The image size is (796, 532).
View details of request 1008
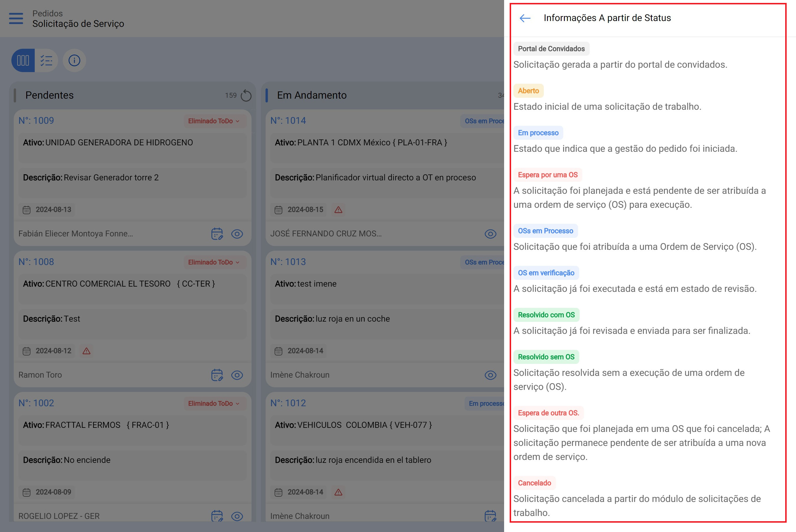[237, 375]
